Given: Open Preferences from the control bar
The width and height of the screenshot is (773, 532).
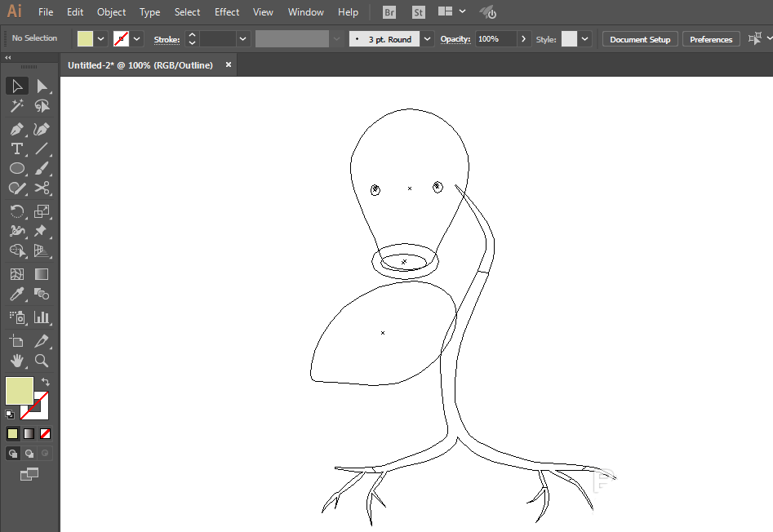Looking at the screenshot, I should 710,39.
